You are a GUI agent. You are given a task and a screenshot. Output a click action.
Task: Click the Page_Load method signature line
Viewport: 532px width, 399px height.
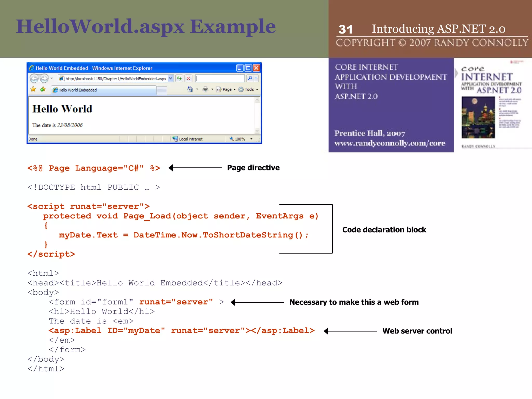point(181,216)
